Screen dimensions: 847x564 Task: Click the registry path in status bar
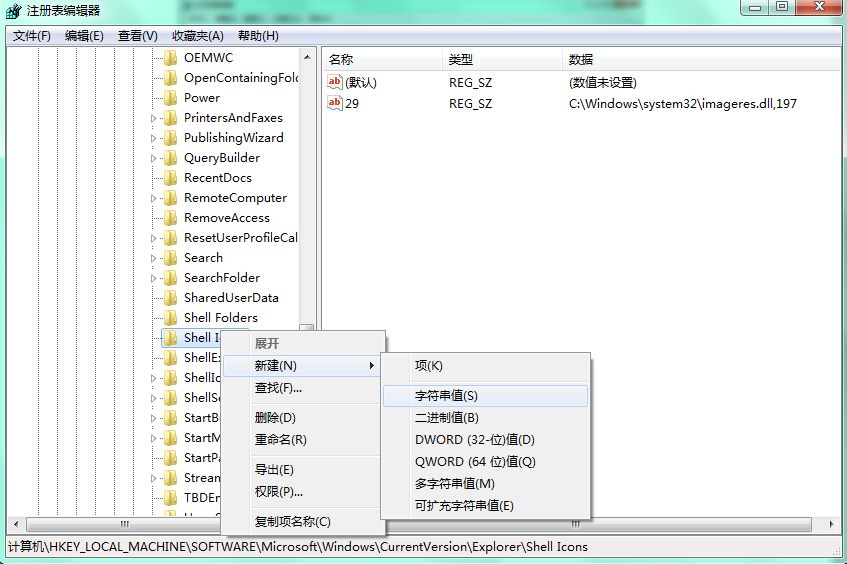[x=298, y=547]
